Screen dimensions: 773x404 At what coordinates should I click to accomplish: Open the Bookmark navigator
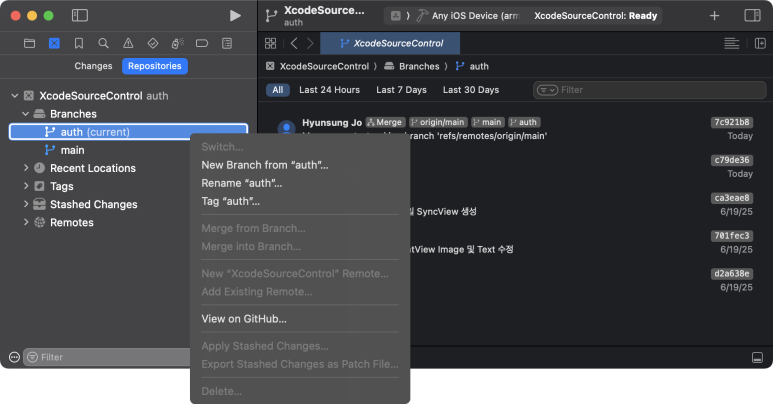coord(79,43)
